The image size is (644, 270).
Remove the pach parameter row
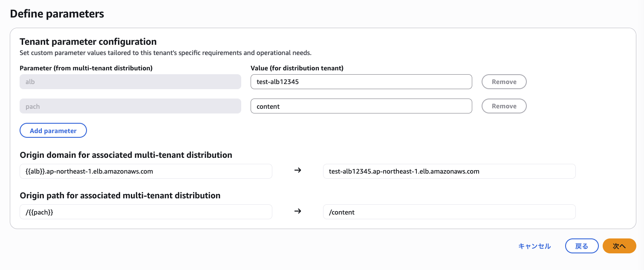[x=504, y=106]
